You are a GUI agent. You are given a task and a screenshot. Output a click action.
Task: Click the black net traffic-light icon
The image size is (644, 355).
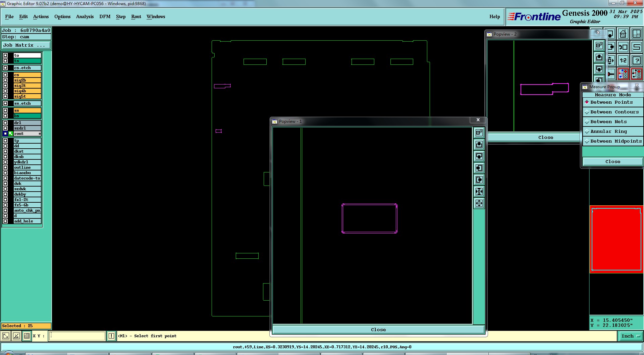pyautogui.click(x=636, y=73)
